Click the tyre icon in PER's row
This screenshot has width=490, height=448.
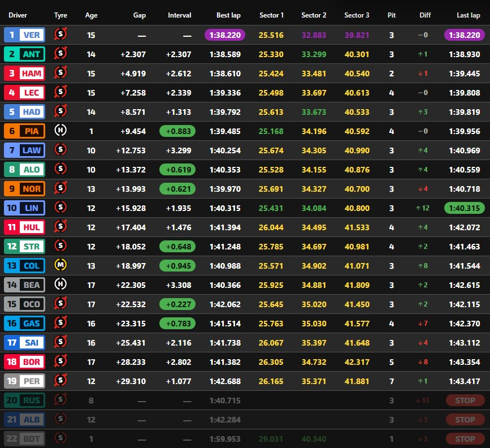pyautogui.click(x=60, y=380)
